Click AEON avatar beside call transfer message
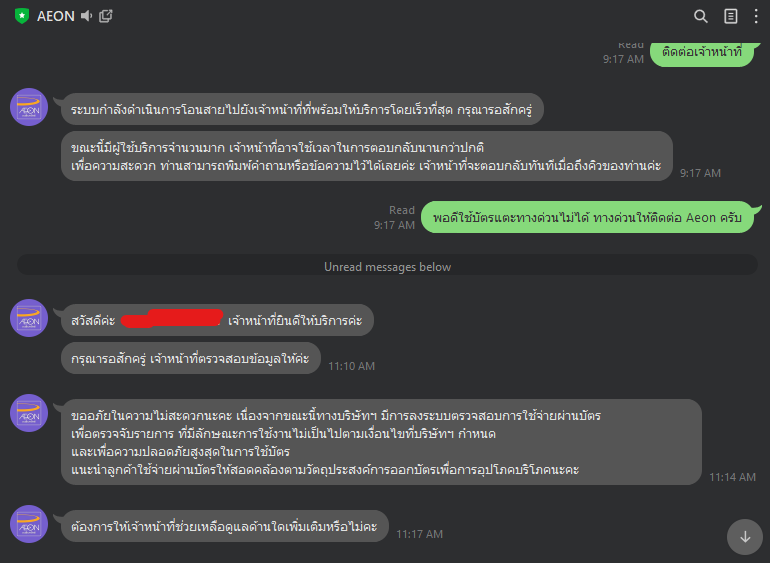Image resolution: width=770 pixels, height=563 pixels. [29, 107]
